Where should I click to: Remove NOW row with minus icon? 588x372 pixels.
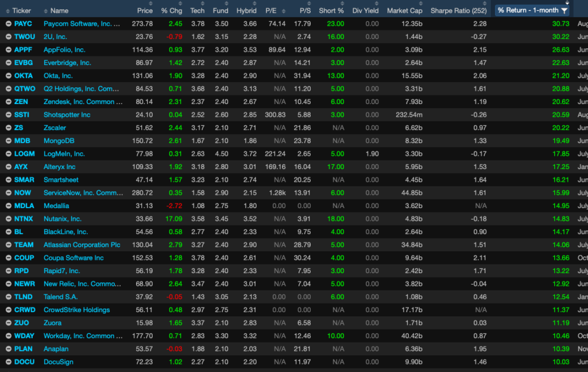[8, 193]
